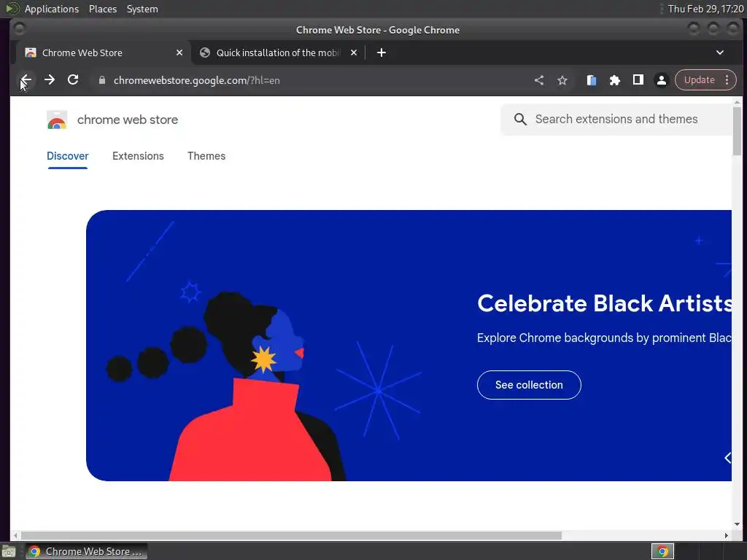Go to previous banner with carousel chevron
The height and width of the screenshot is (560, 747).
point(727,458)
